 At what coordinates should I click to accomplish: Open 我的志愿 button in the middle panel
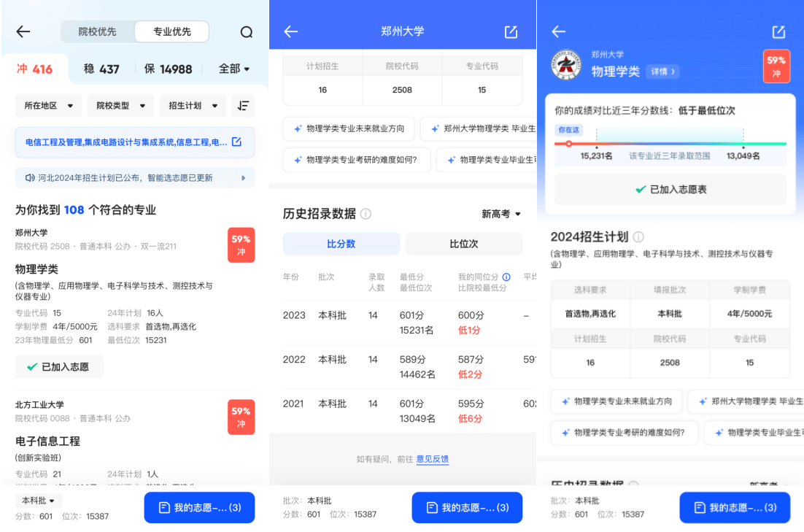467,507
